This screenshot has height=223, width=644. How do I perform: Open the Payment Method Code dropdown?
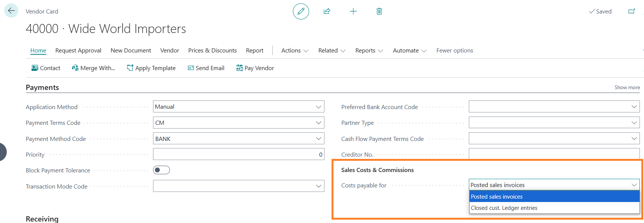point(318,139)
